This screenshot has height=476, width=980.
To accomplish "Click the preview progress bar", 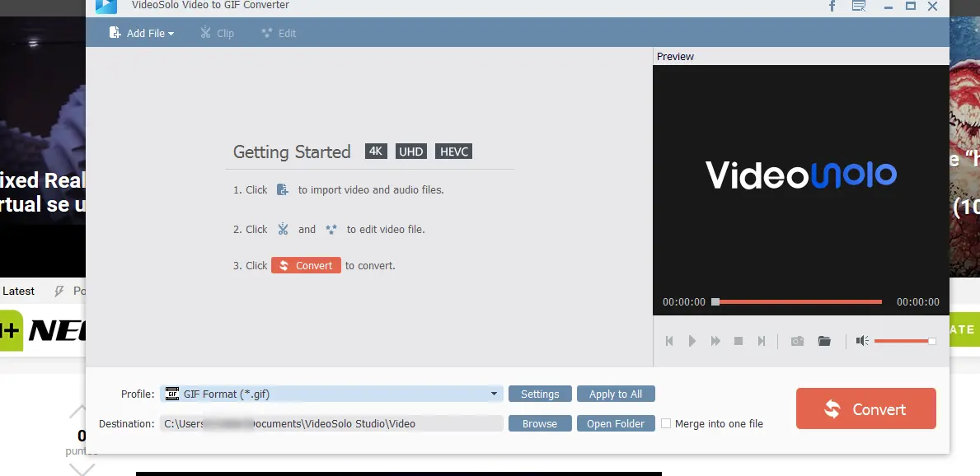I will point(798,302).
